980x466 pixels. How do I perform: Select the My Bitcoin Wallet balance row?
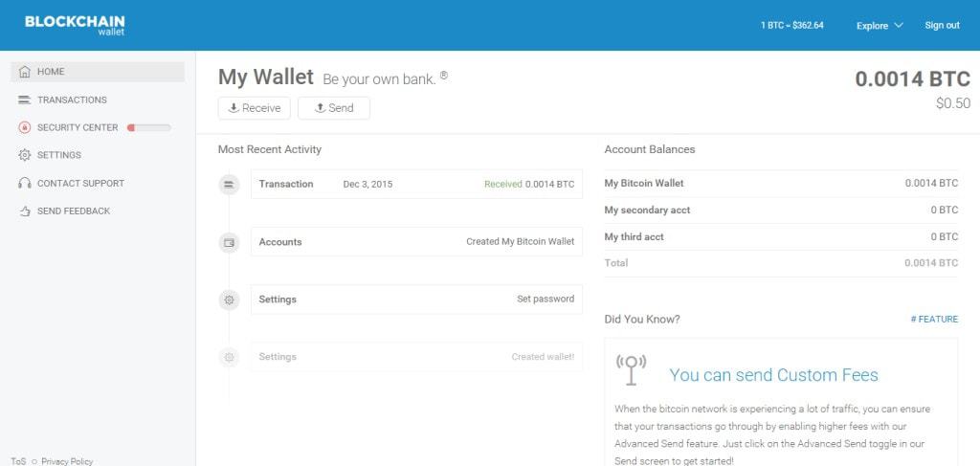coord(781,184)
